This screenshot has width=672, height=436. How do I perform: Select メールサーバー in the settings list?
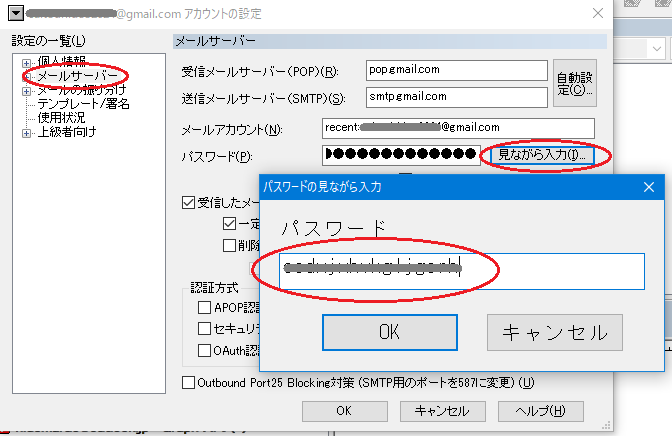pyautogui.click(x=78, y=76)
